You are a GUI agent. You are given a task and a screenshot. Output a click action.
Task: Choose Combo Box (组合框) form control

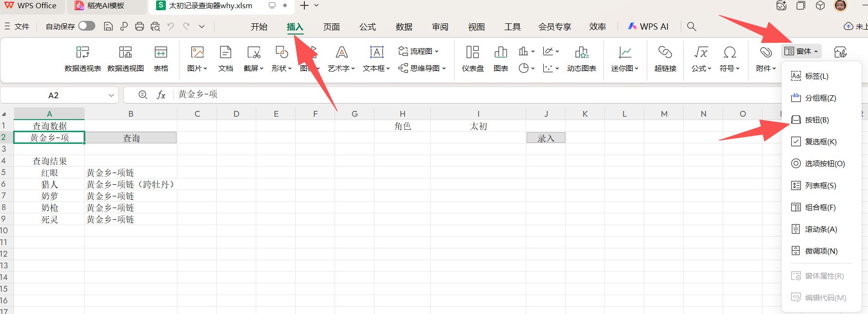coord(821,207)
